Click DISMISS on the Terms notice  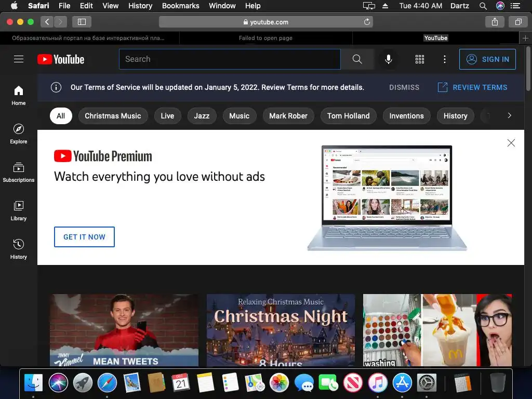[404, 87]
